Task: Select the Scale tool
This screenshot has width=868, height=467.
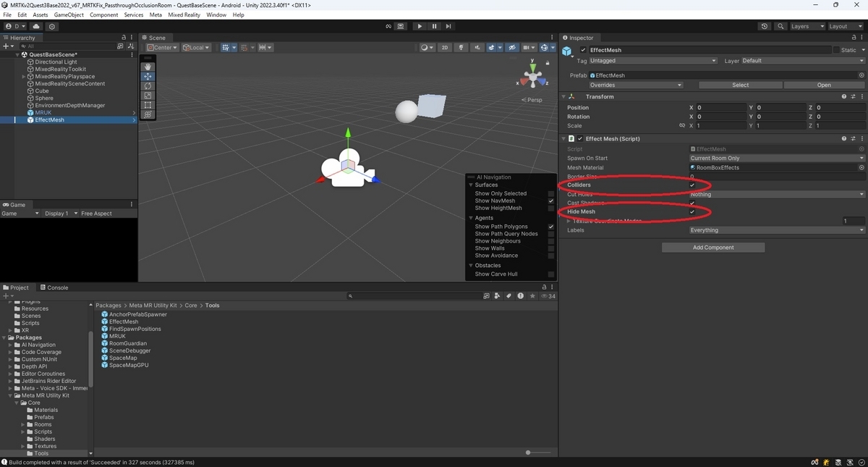Action: click(148, 95)
